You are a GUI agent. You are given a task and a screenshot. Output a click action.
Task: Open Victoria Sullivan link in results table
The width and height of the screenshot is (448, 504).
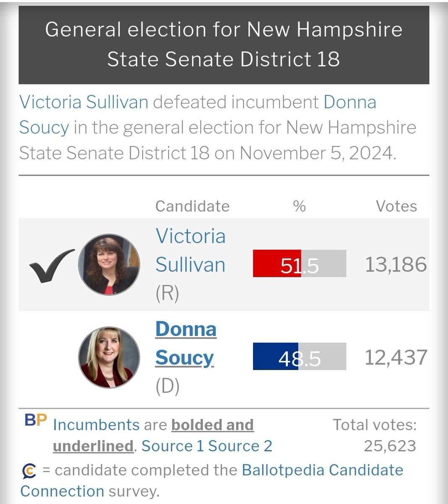[x=190, y=250]
